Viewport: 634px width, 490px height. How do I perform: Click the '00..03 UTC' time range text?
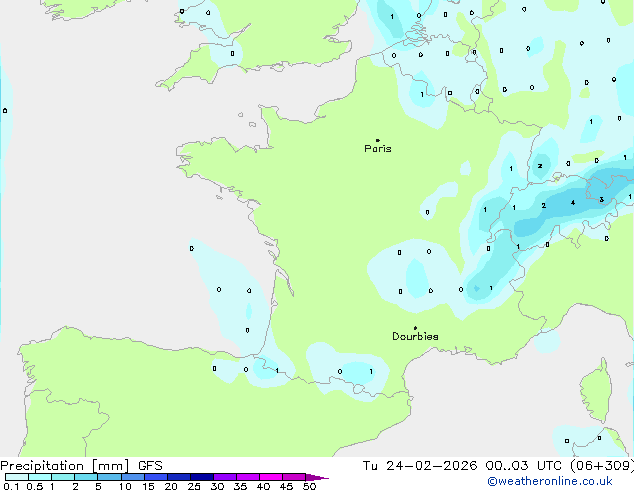[x=524, y=466]
